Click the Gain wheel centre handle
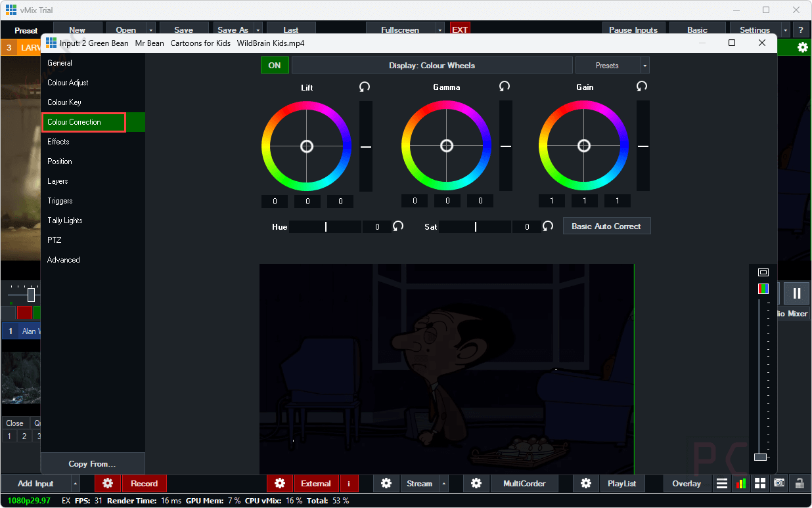This screenshot has width=812, height=508. (584, 146)
